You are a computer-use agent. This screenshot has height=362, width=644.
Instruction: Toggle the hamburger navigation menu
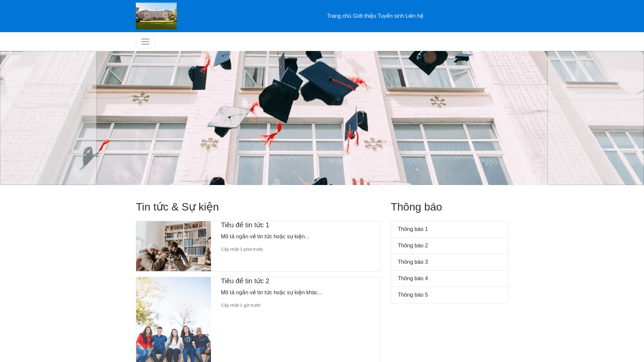(145, 42)
